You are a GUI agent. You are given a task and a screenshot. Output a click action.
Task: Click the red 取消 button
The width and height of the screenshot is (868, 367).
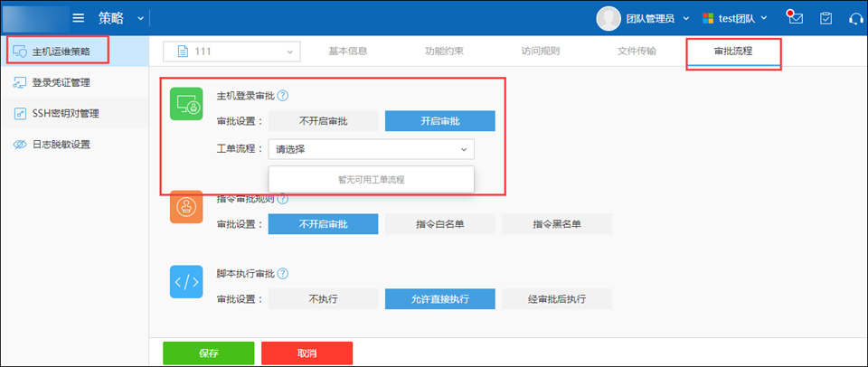pos(307,353)
